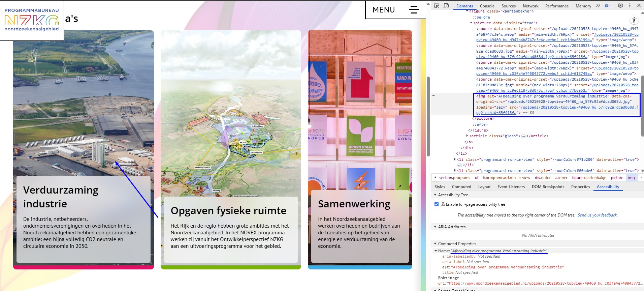
Task: Open DevTools settings gear
Action: coord(620,6)
